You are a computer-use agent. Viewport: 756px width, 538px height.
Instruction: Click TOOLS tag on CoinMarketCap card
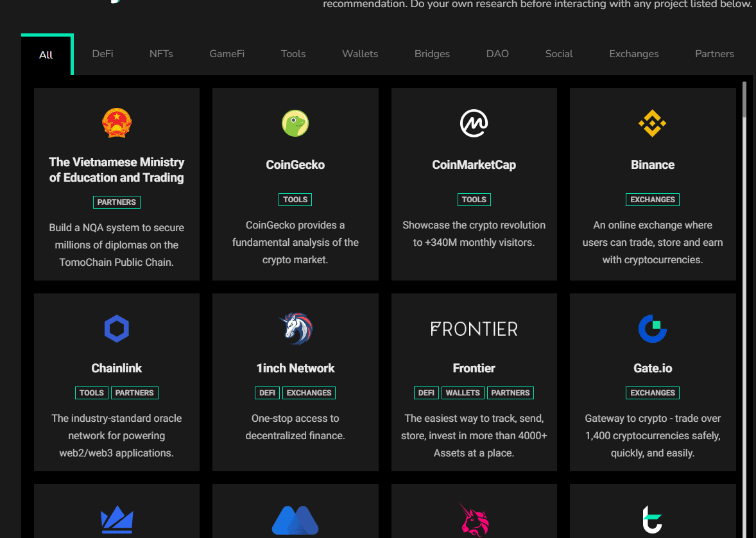click(x=474, y=200)
